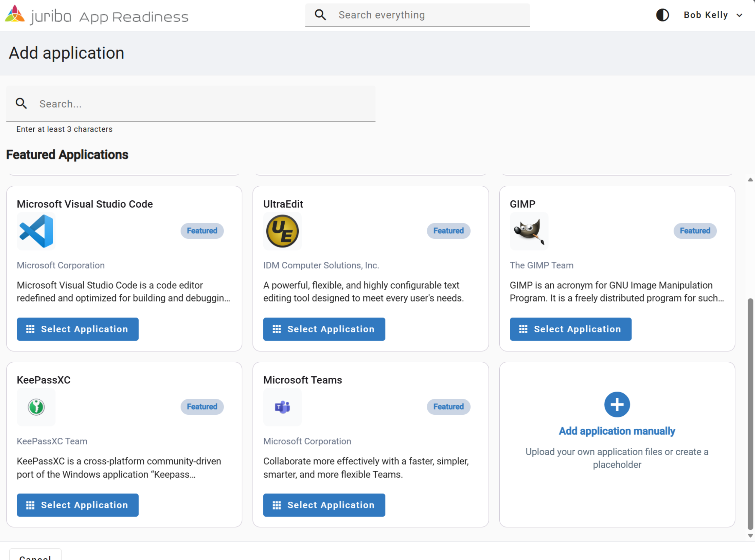Select Application for UltraEdit
755x560 pixels.
tap(324, 329)
